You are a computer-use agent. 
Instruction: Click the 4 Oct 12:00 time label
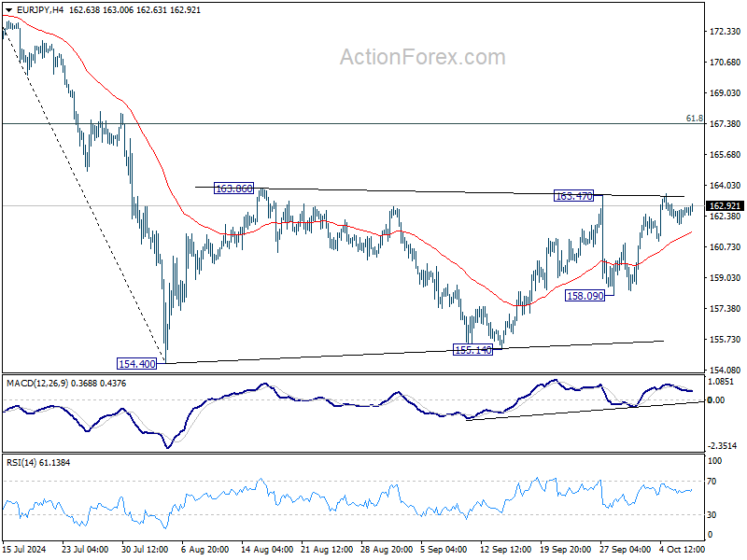click(x=682, y=550)
